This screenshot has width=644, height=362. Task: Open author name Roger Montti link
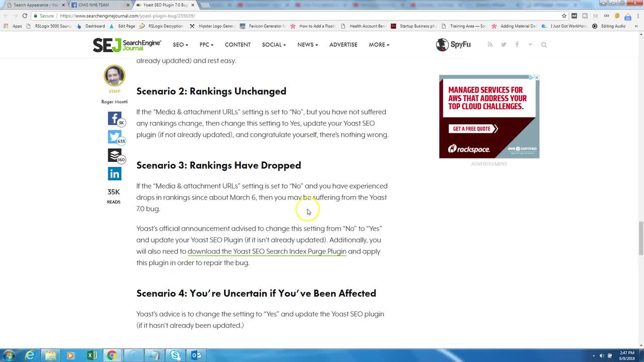pos(114,102)
